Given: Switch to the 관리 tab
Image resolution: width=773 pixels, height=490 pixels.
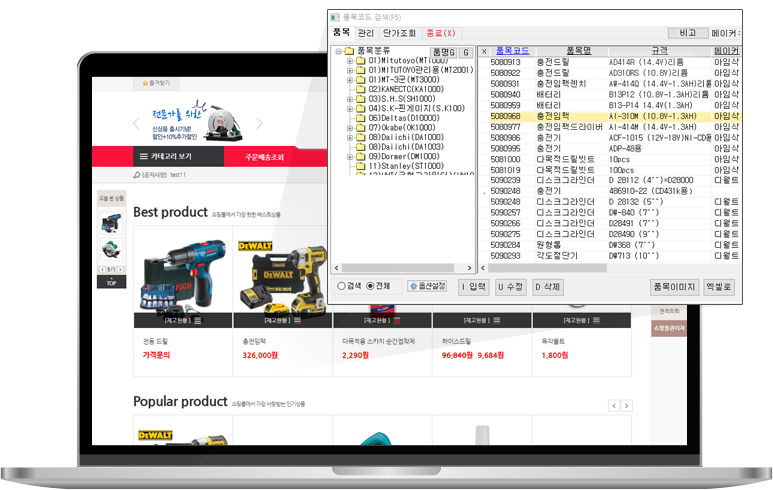Looking at the screenshot, I should point(366,33).
